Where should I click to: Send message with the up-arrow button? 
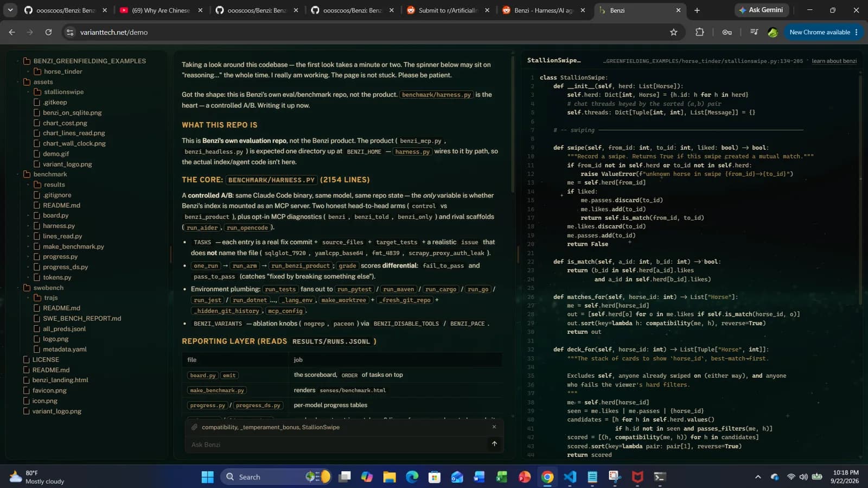[x=494, y=444]
